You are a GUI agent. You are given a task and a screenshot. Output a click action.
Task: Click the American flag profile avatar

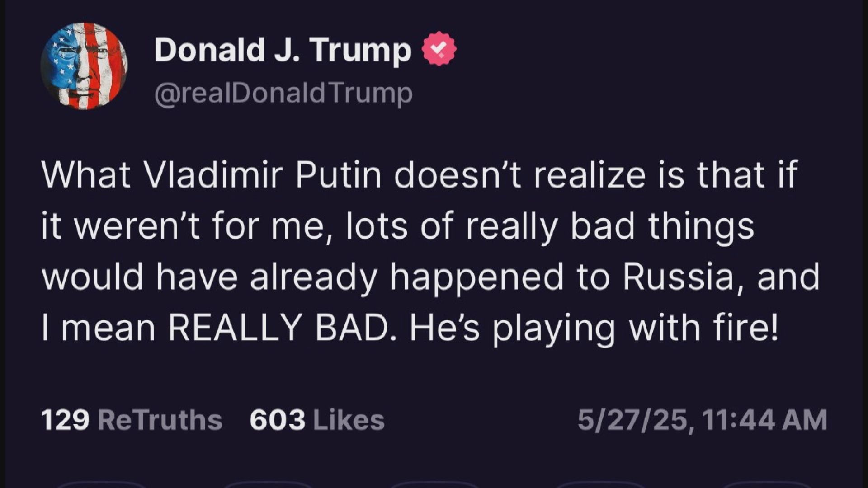pyautogui.click(x=84, y=66)
